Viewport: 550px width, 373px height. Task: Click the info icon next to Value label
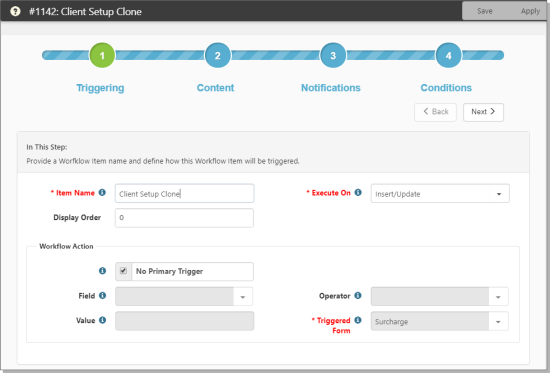tap(102, 320)
